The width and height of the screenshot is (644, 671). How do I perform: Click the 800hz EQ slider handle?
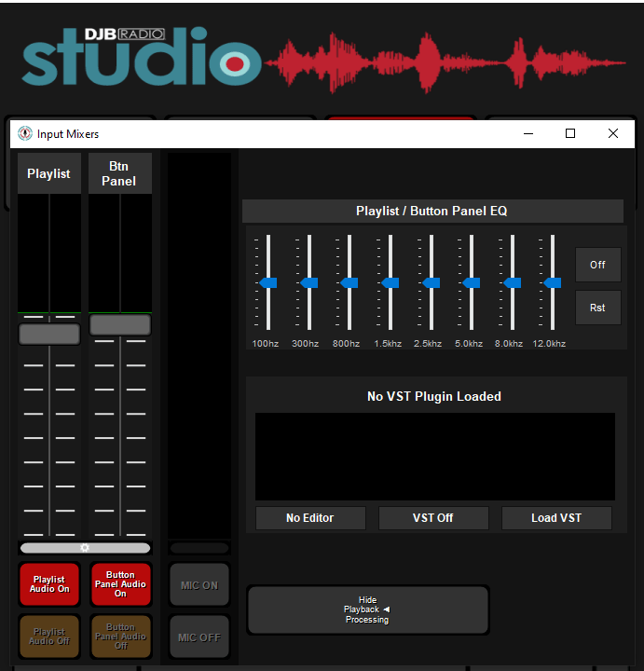349,283
